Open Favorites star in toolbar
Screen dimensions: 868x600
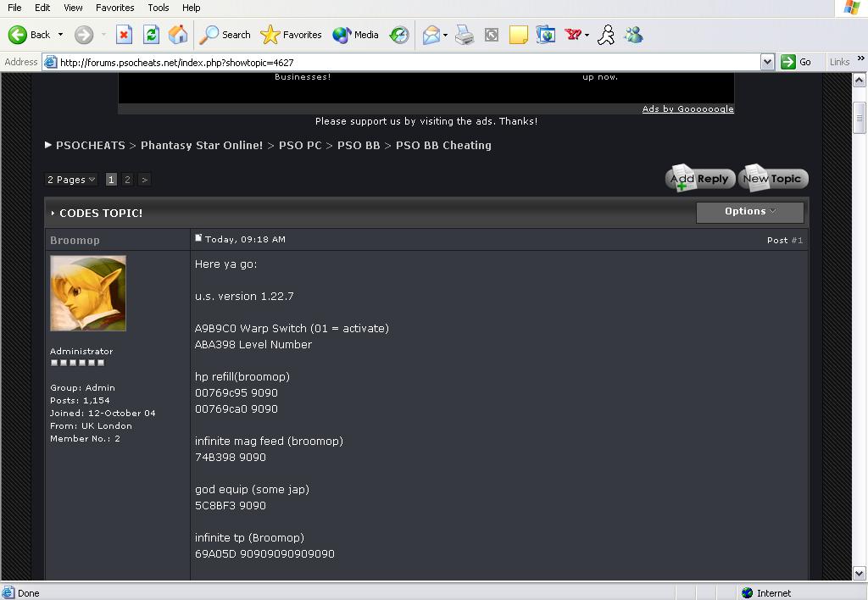click(x=292, y=34)
